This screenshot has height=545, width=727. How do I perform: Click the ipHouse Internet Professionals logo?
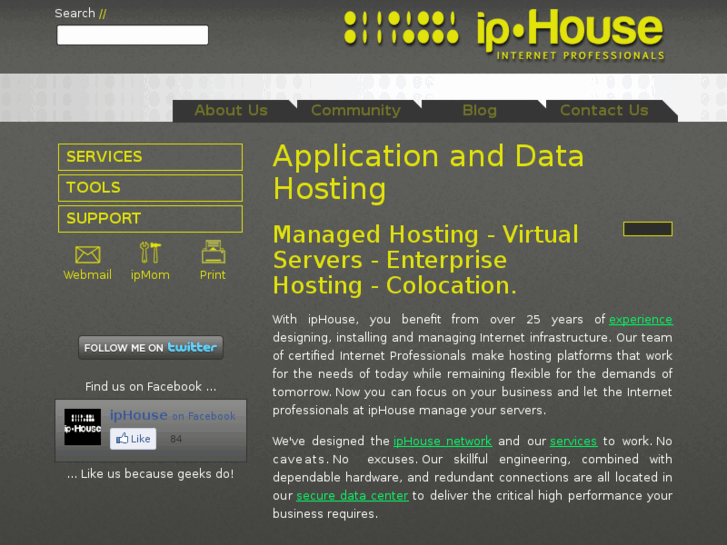coord(504,33)
